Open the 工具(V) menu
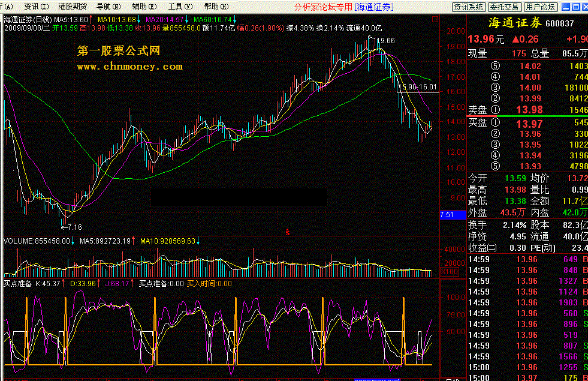The width and height of the screenshot is (588, 381). [x=180, y=7]
